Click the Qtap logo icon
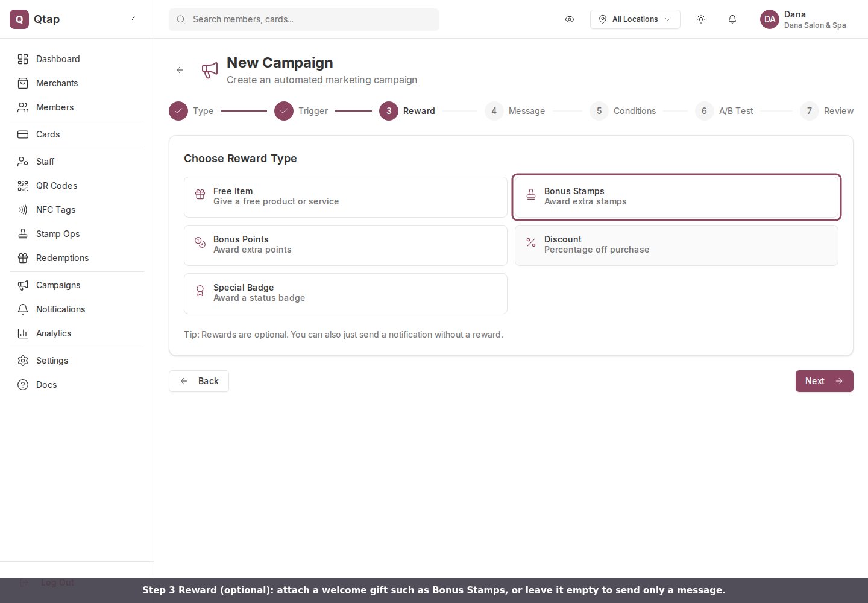868x603 pixels. point(19,19)
